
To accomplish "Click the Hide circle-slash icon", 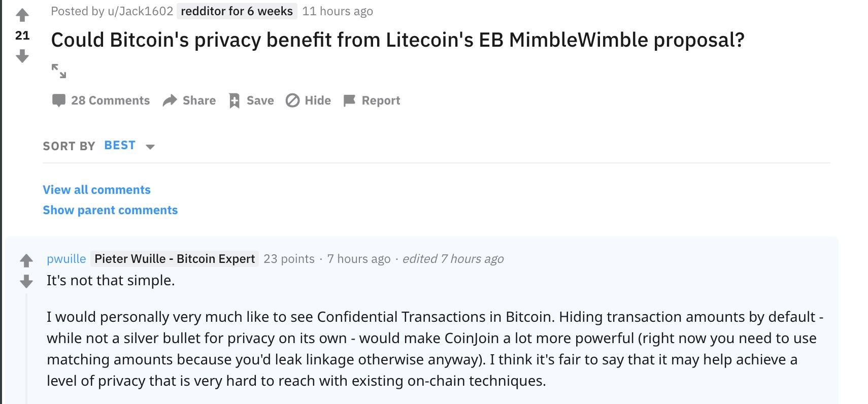I will click(292, 100).
